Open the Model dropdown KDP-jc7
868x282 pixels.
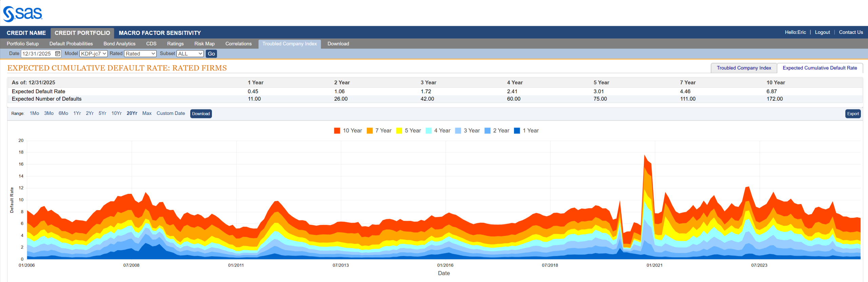pos(94,54)
